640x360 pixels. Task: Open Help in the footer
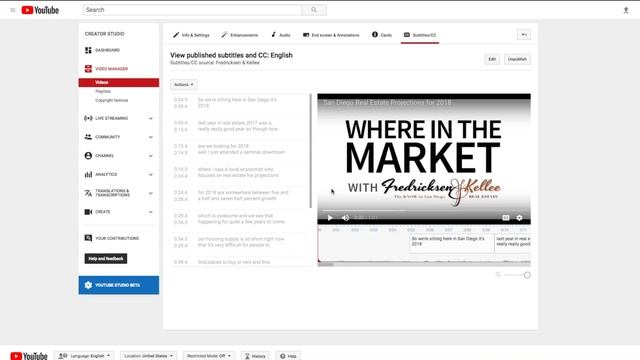click(288, 356)
